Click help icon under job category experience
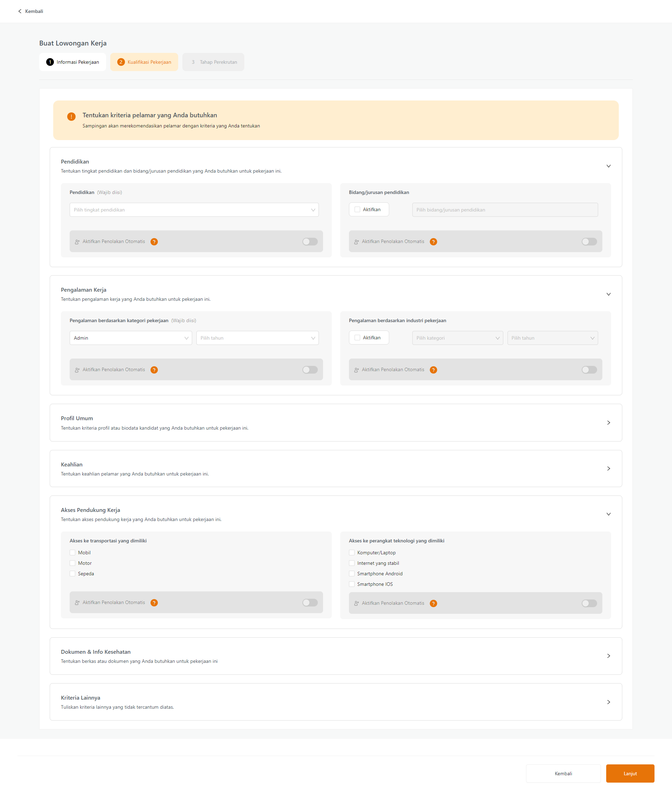The width and height of the screenshot is (672, 791). coord(154,370)
